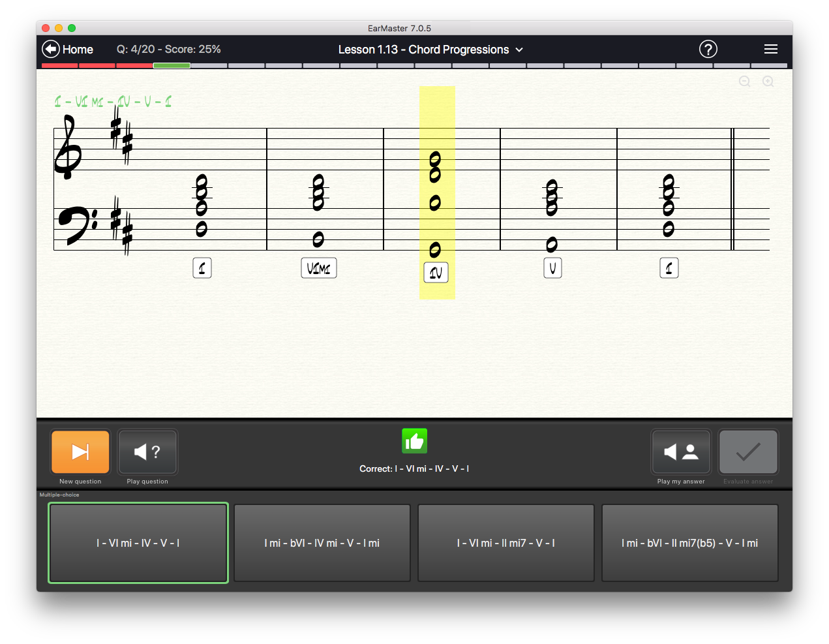
Task: Select answer I - VI mi - IV - V - I
Action: [138, 543]
